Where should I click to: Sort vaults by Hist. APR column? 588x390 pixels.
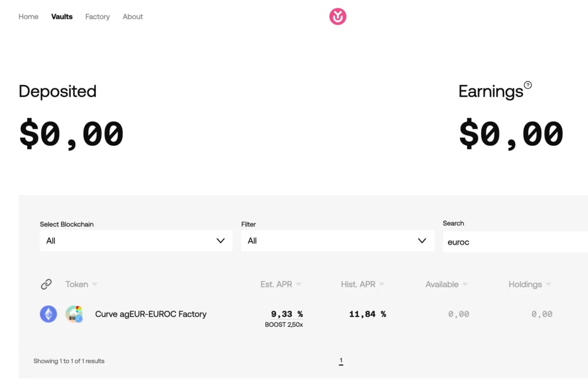[x=362, y=284]
